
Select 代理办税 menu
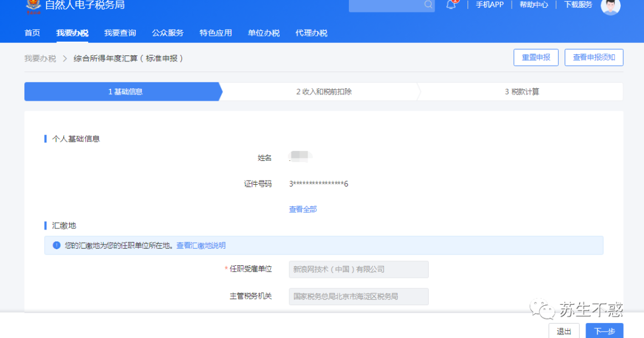(311, 33)
